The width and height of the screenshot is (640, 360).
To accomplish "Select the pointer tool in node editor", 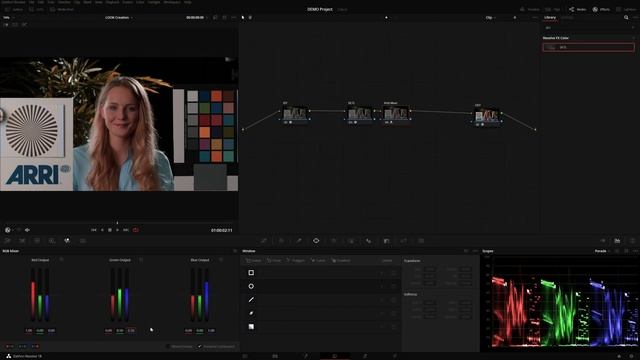I will pos(243,18).
